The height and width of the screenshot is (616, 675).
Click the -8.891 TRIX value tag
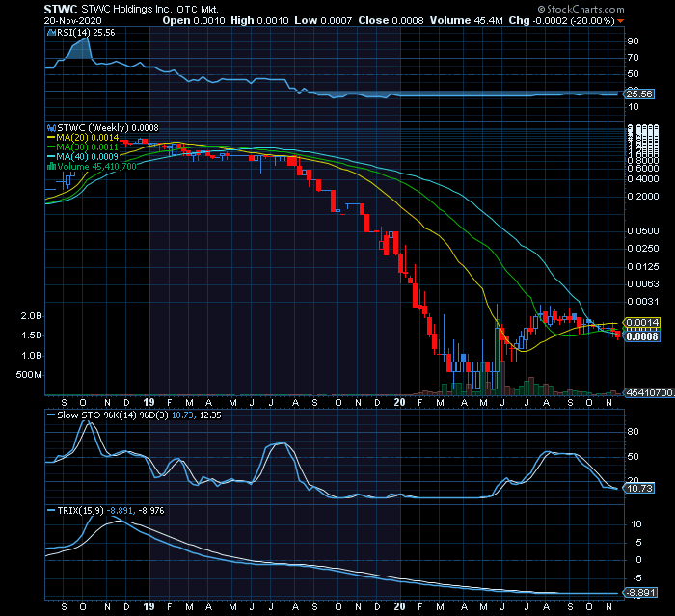pos(640,593)
